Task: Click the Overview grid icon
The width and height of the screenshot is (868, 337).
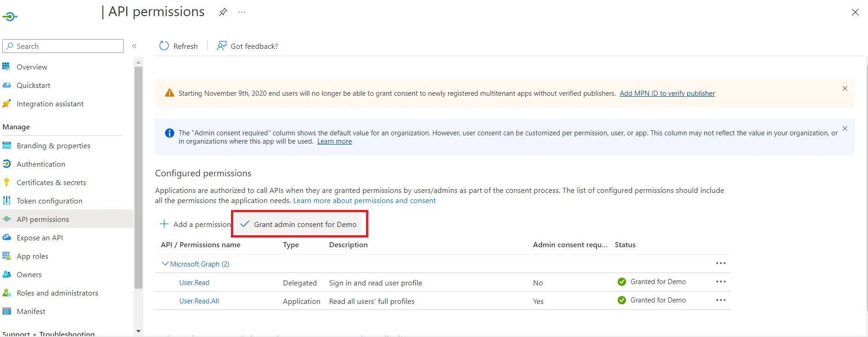Action: click(x=6, y=67)
